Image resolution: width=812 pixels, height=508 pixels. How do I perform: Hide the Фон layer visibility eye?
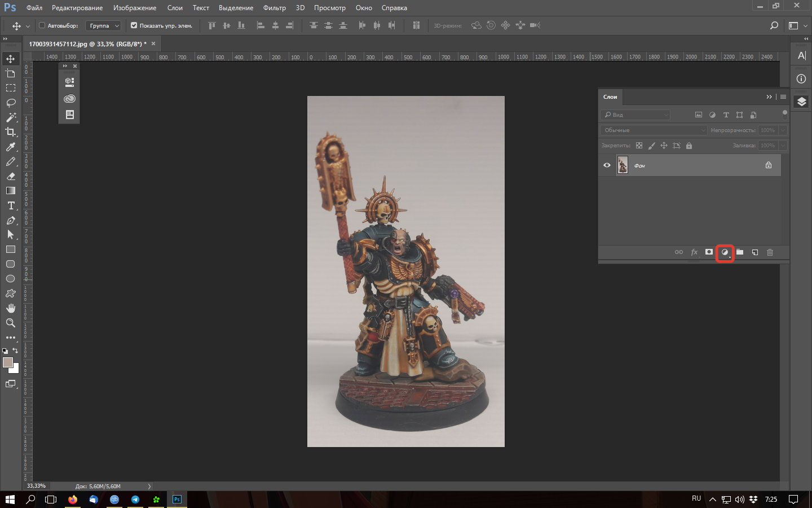[x=607, y=165]
